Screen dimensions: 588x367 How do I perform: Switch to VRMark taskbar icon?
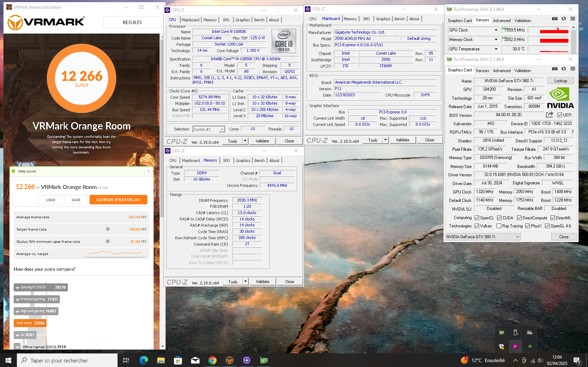pyautogui.click(x=230, y=360)
